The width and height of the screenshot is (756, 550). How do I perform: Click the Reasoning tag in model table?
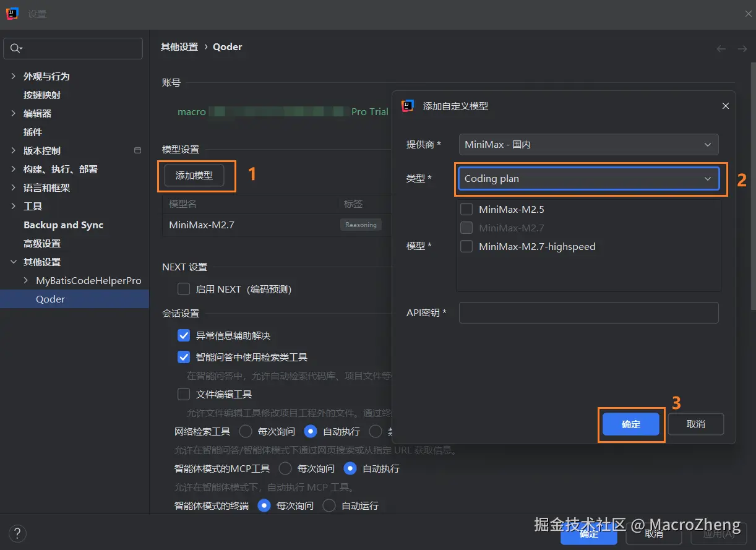[x=361, y=225]
